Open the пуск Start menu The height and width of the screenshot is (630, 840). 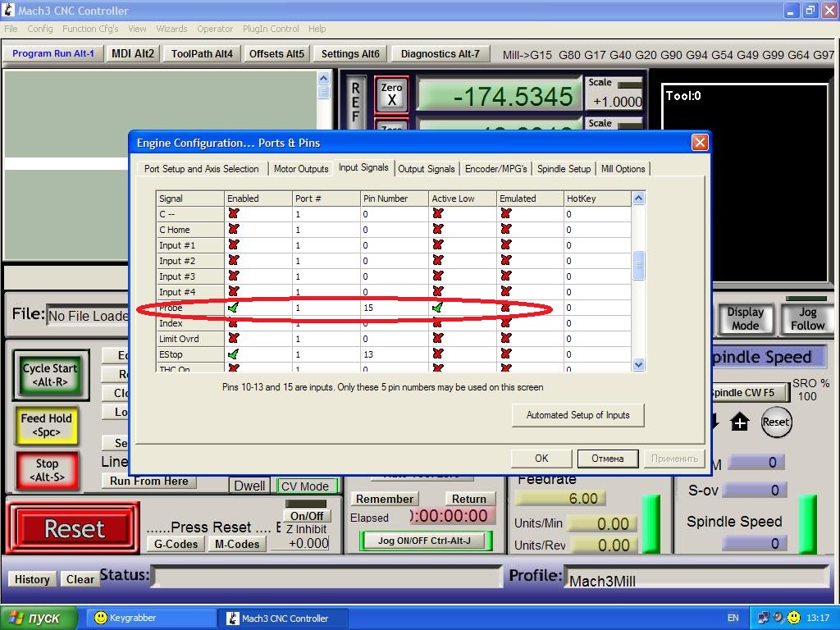pyautogui.click(x=39, y=618)
